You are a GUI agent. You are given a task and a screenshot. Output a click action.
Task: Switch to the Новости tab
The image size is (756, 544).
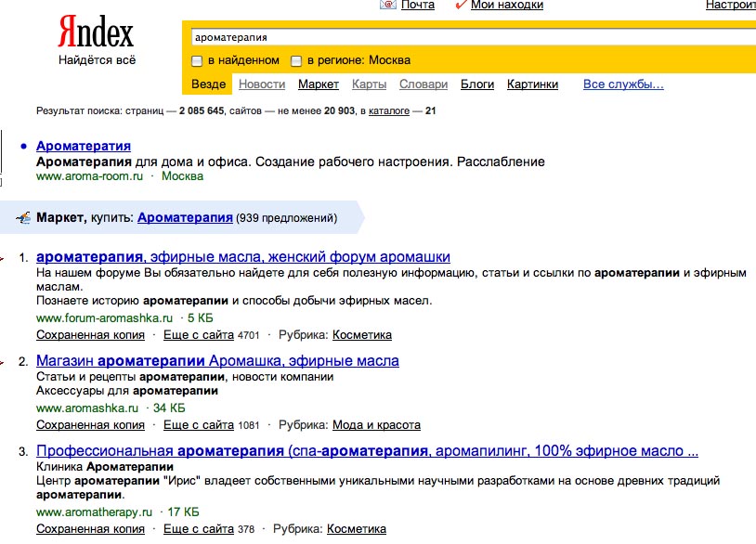(262, 84)
